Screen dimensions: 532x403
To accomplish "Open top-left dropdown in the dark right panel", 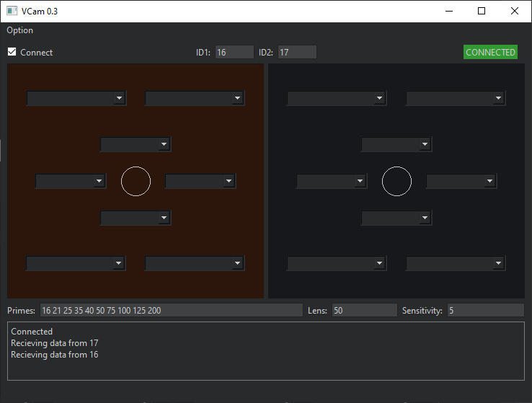I will pos(337,98).
